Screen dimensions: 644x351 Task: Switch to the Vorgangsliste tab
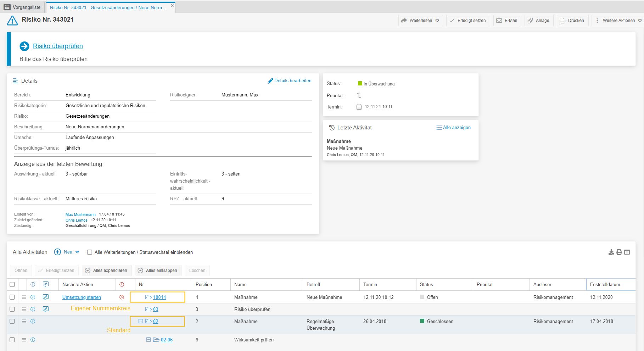[23, 7]
